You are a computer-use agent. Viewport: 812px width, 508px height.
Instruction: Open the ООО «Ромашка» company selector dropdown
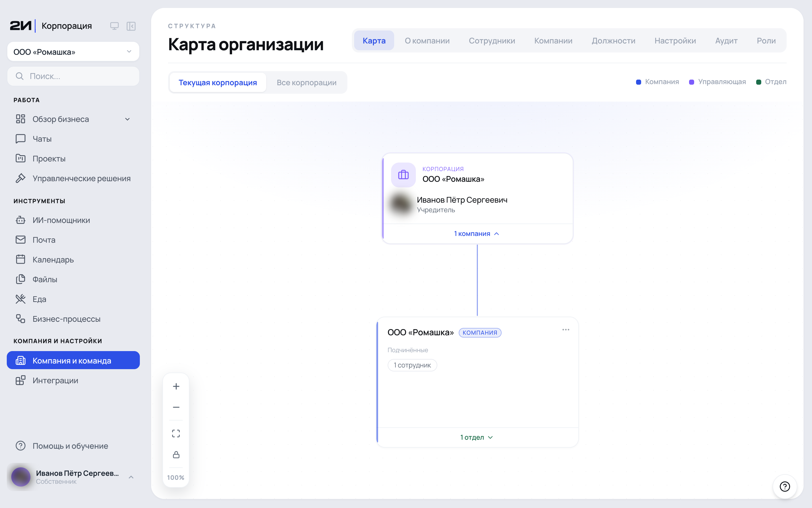tap(73, 52)
